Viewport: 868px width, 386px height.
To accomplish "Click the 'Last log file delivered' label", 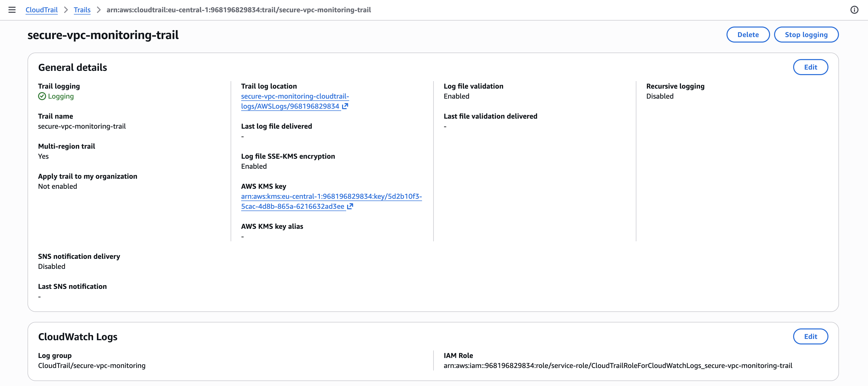I will [277, 126].
